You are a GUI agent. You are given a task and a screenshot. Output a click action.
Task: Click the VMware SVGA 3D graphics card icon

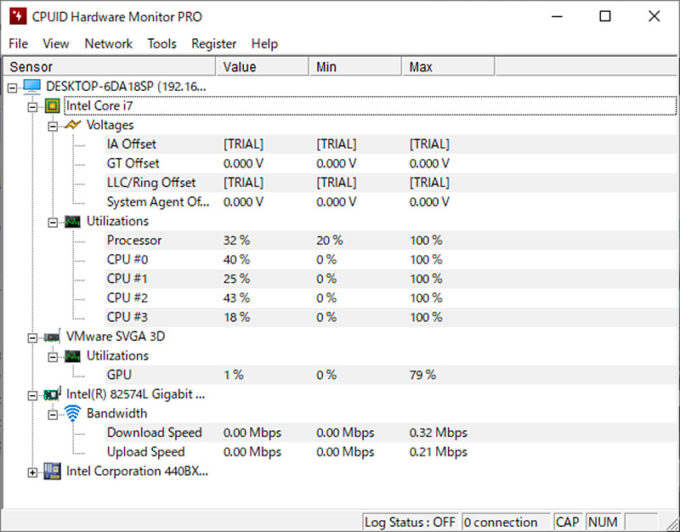[52, 337]
